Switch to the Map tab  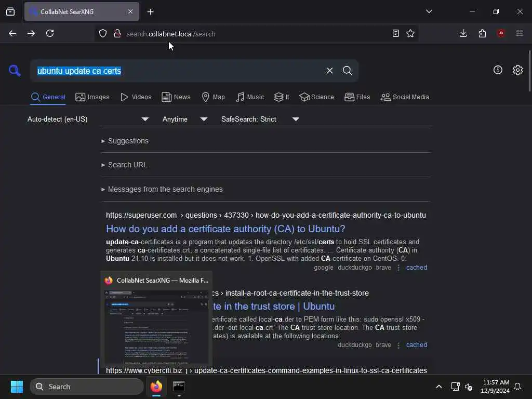[213, 97]
